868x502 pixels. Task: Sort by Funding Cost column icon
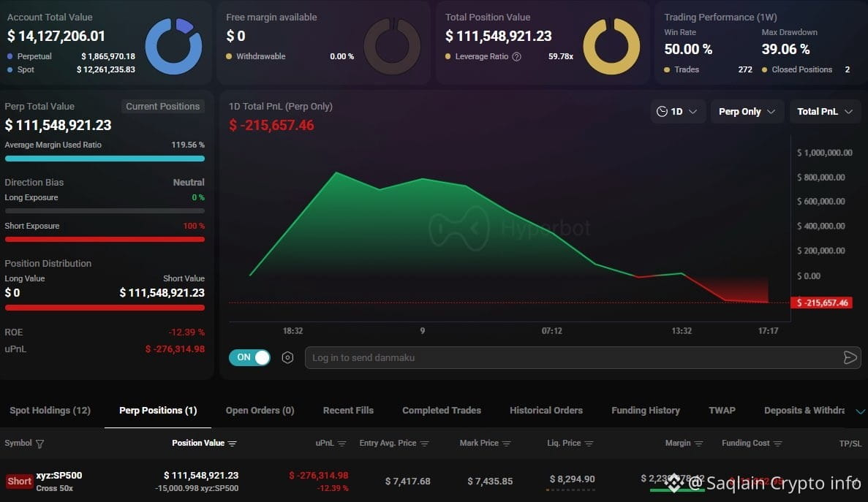[x=778, y=444]
